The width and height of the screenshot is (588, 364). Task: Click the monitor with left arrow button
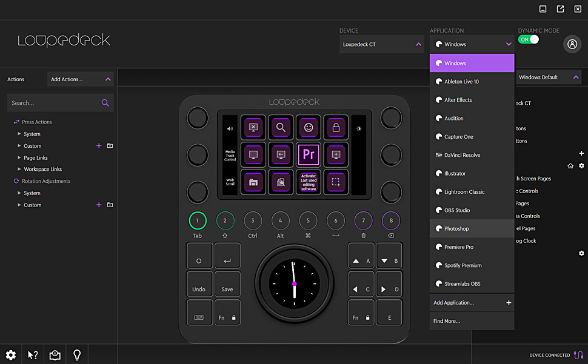(281, 154)
